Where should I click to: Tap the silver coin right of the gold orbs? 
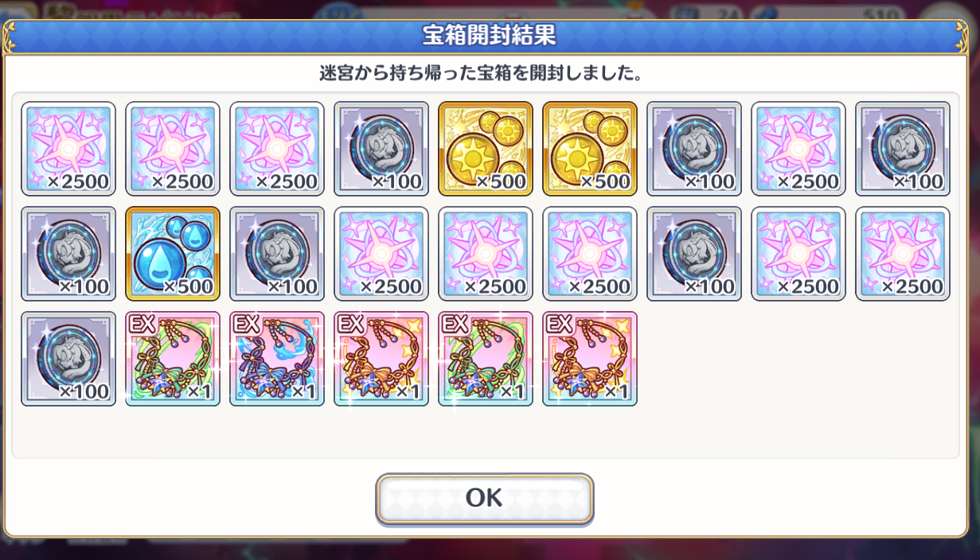pyautogui.click(x=694, y=149)
